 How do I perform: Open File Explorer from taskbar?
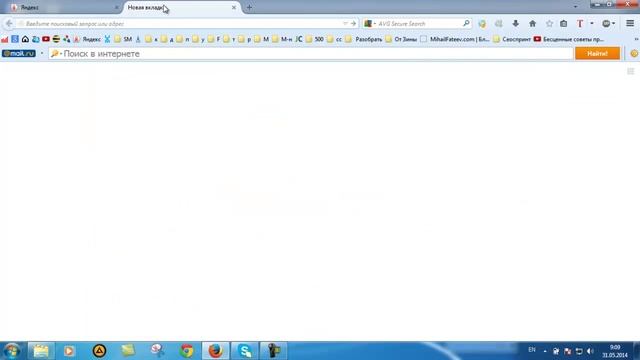click(41, 351)
